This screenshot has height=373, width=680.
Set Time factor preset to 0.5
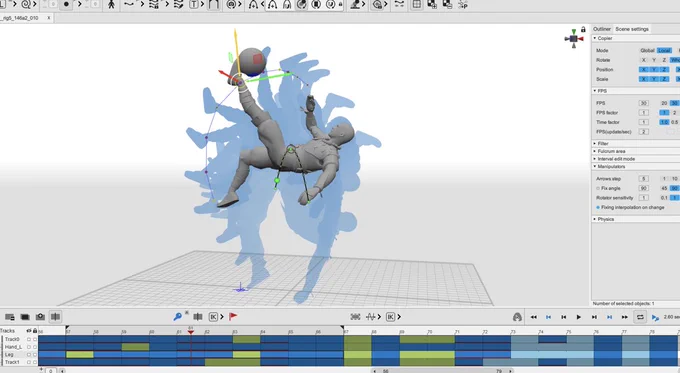tap(674, 122)
